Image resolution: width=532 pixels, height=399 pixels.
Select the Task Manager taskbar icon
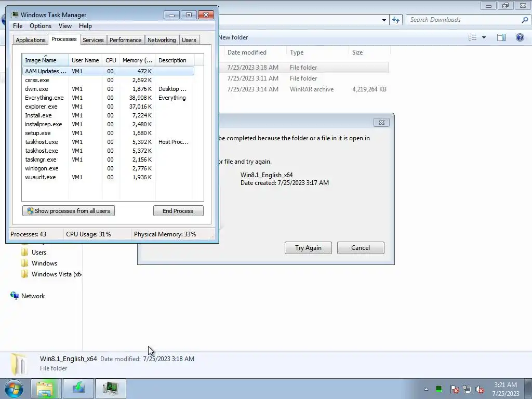tap(110, 389)
